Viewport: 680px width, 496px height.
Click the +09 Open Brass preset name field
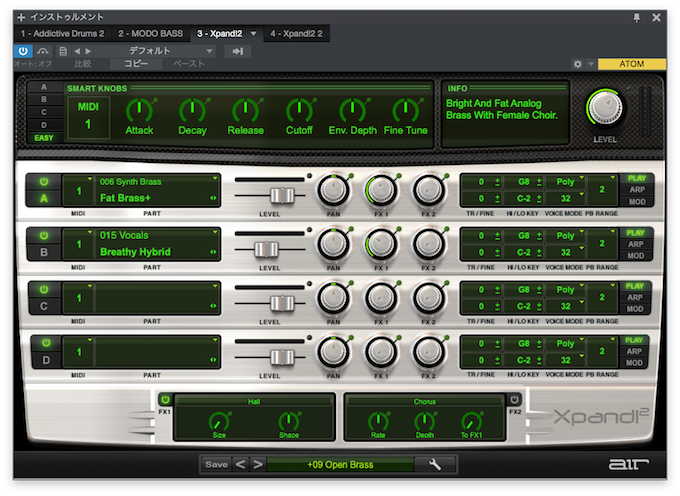(340, 464)
